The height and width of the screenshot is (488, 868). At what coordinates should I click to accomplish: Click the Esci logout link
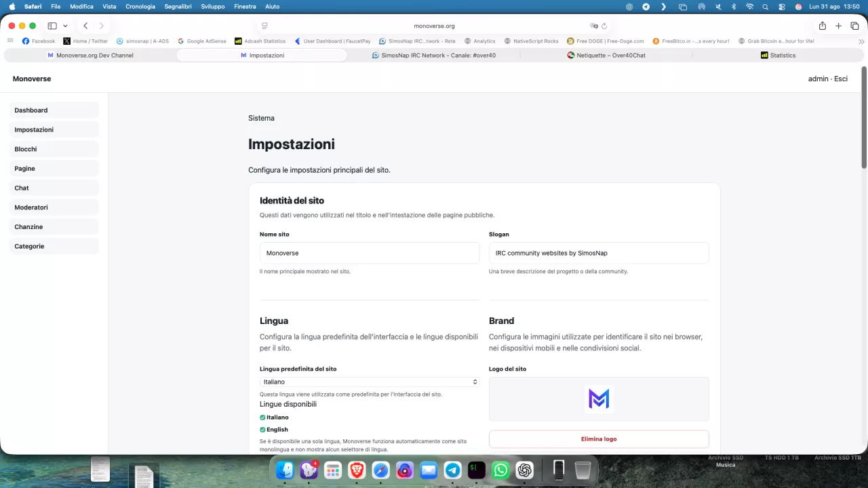pyautogui.click(x=841, y=79)
